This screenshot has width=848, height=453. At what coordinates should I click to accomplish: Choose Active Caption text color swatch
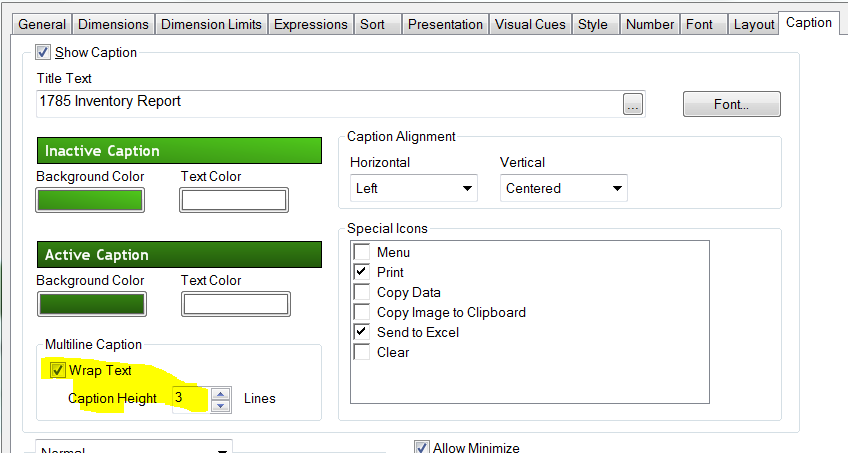234,304
